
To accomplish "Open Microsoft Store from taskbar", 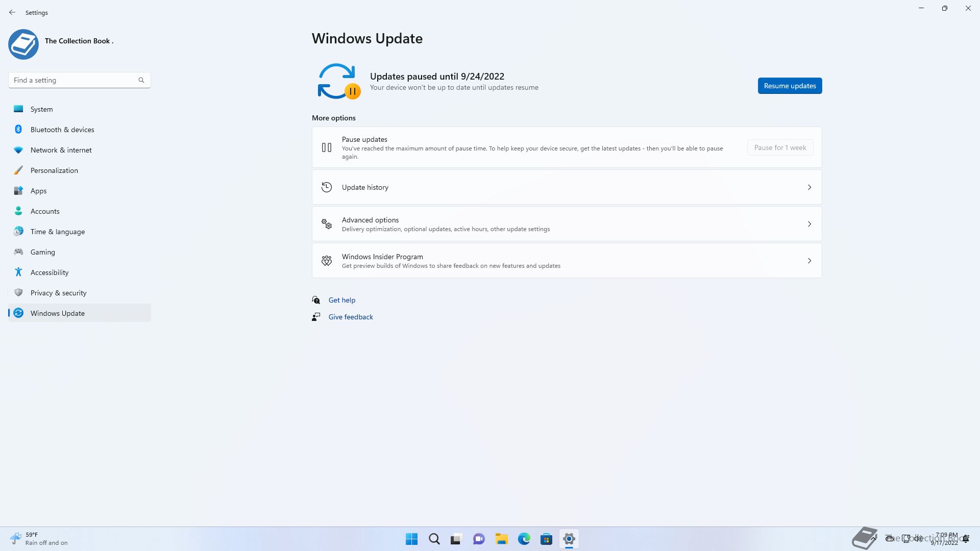I will pos(546,539).
